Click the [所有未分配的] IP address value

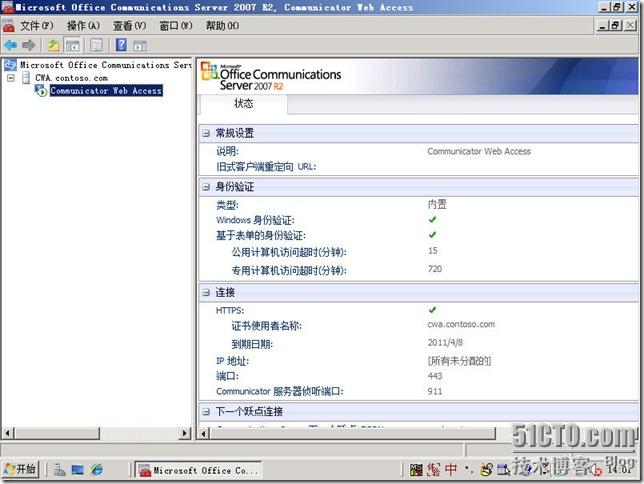459,361
